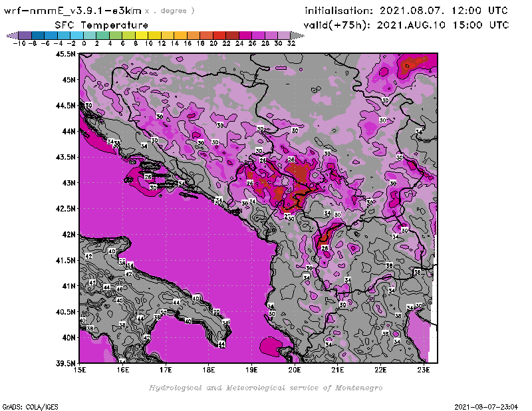Click the 39.5N latitude label
532x411 pixels.
[65, 364]
